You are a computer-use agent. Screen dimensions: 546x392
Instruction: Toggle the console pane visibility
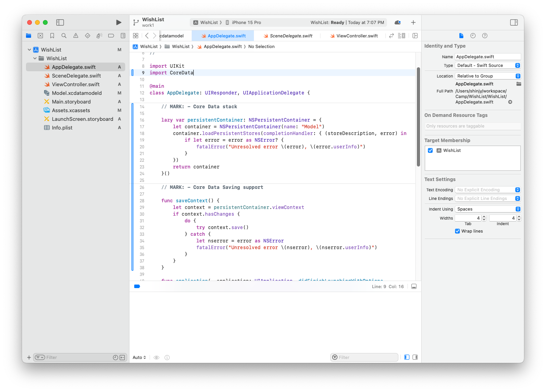point(415,357)
